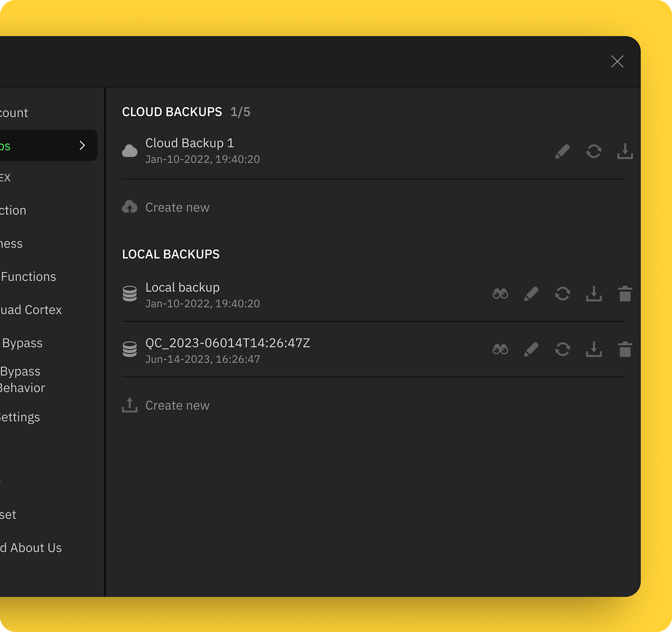
Task: Click sync icon on QC_2023 backup
Action: [x=562, y=350]
